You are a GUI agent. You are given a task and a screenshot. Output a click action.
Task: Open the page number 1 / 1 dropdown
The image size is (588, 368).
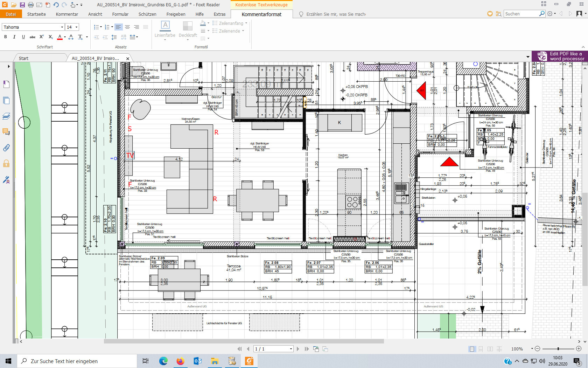click(291, 349)
